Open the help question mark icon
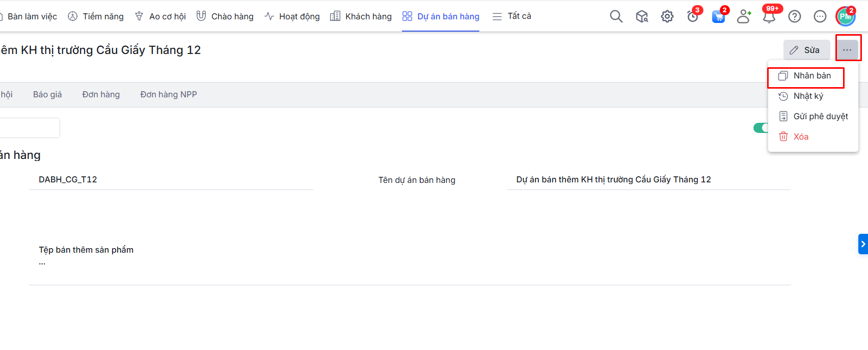This screenshot has height=350, width=868. (795, 16)
